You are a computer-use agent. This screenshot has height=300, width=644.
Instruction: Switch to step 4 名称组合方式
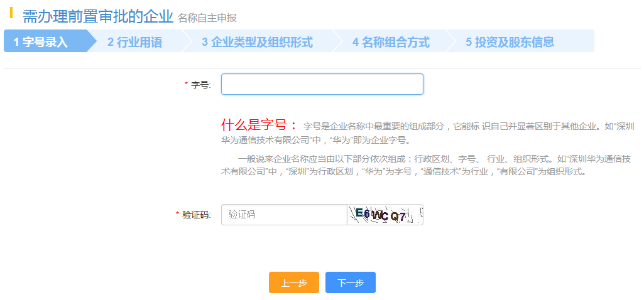pos(391,42)
